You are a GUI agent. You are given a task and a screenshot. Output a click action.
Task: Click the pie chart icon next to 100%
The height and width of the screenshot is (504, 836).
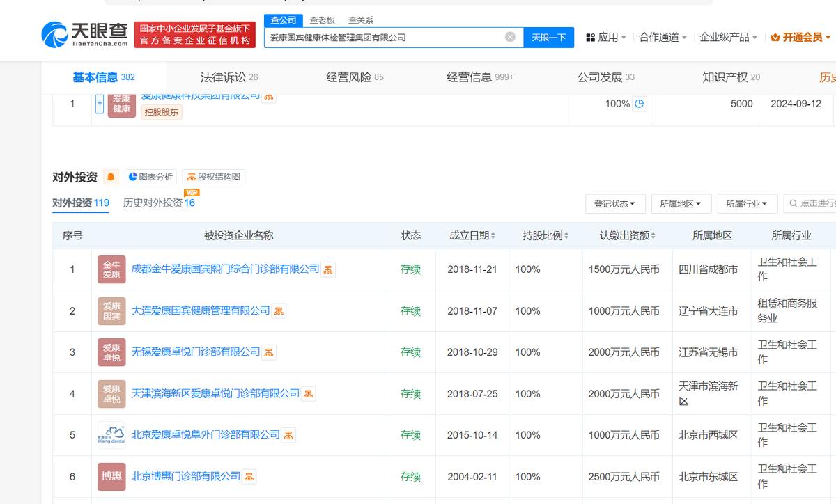[639, 104]
